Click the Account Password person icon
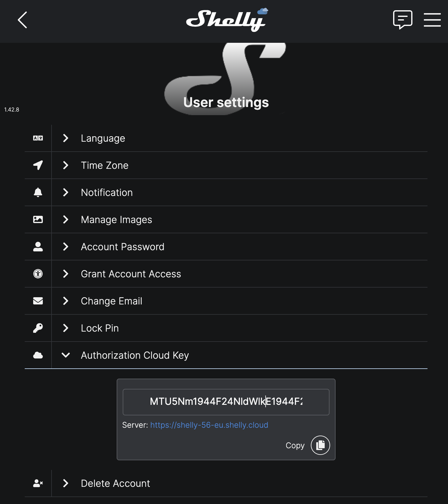 pyautogui.click(x=38, y=247)
